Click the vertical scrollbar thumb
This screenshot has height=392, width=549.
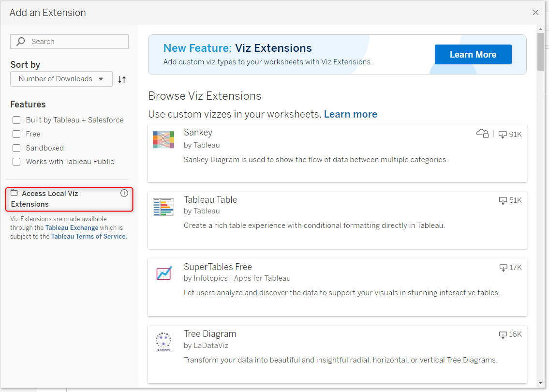[540, 51]
